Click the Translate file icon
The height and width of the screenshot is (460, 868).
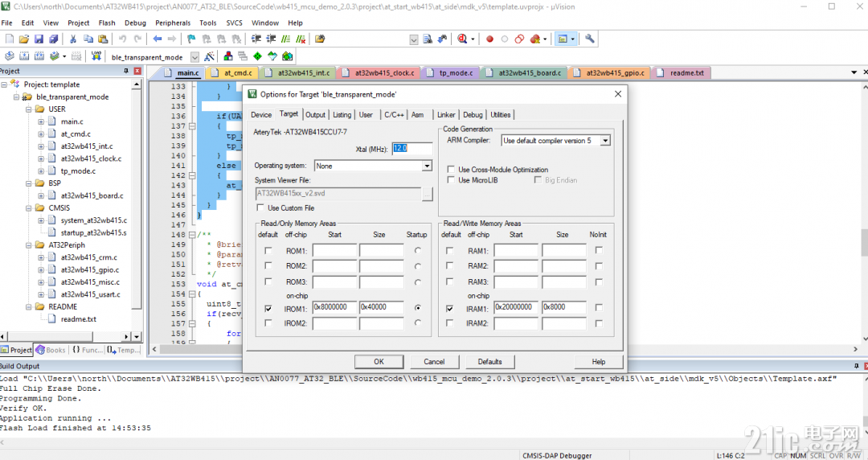tap(10, 56)
